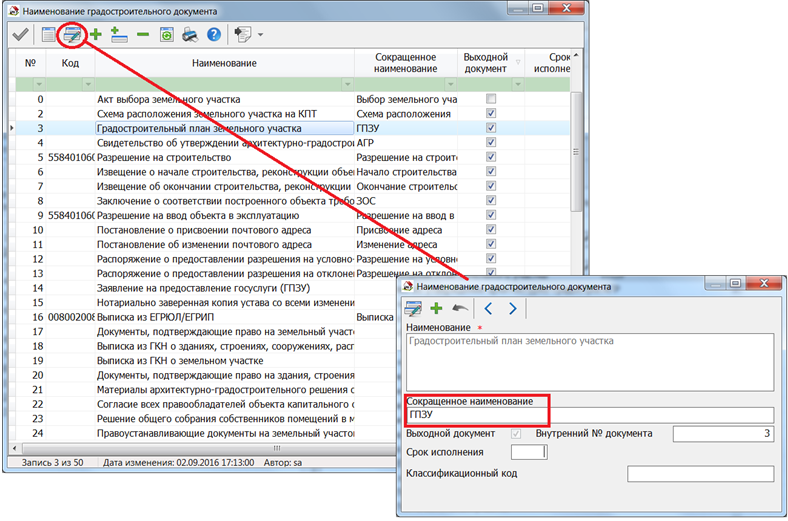Click the checkmark confirm icon in toolbar
Viewport: 788px width, 521px height.
[20, 35]
